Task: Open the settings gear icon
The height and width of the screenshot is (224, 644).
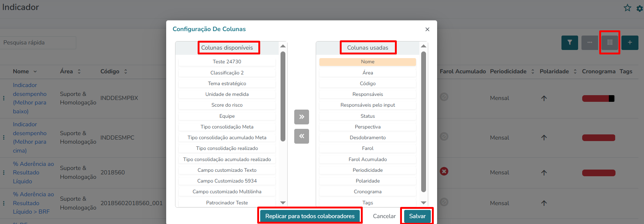Action: [x=640, y=8]
